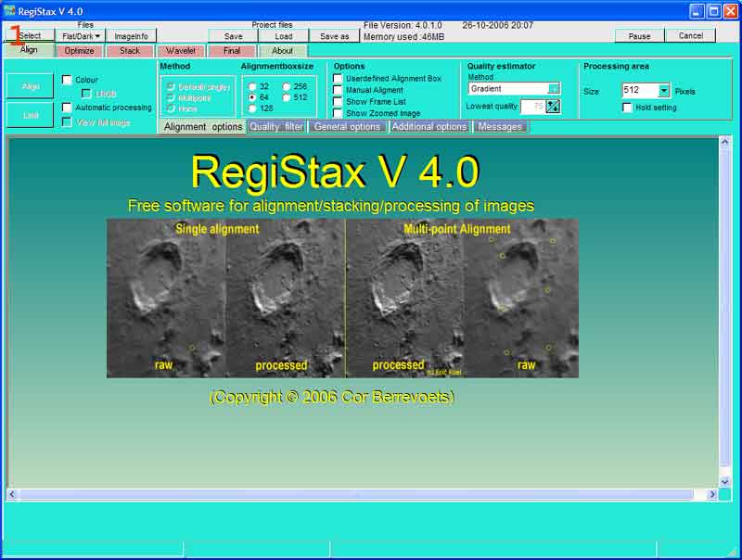Open the About tab
Screen dimensions: 742x560
pos(283,51)
